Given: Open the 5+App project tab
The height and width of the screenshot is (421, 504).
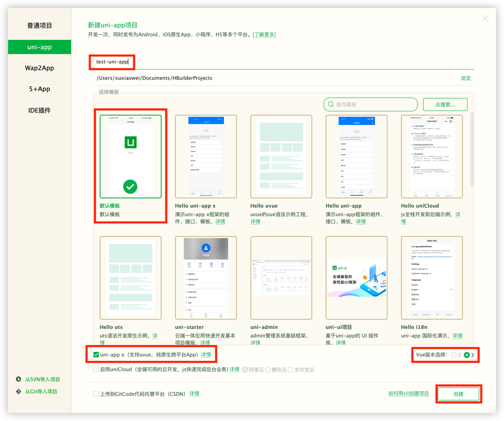Looking at the screenshot, I should (39, 89).
